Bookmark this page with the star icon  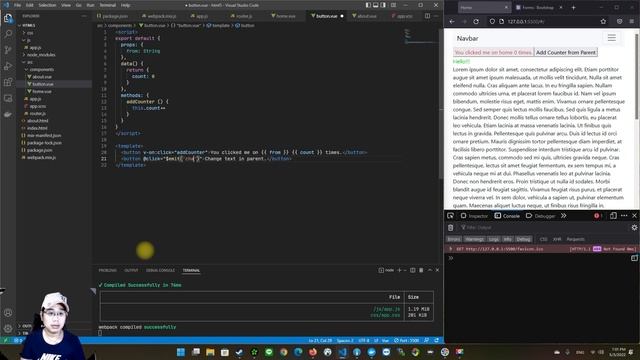[x=603, y=22]
